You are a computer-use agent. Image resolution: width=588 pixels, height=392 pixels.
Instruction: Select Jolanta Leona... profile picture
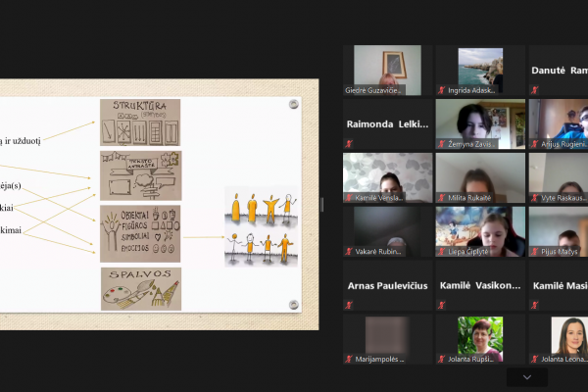click(x=569, y=339)
